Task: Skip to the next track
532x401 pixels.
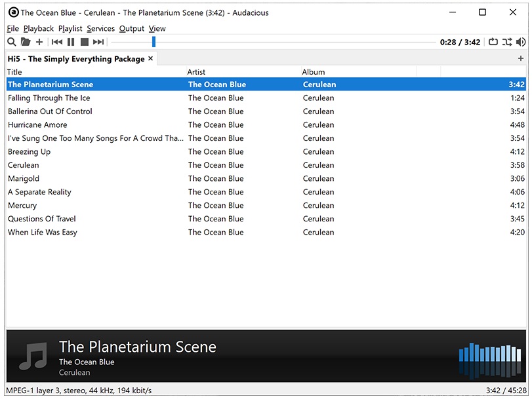Action: click(98, 42)
